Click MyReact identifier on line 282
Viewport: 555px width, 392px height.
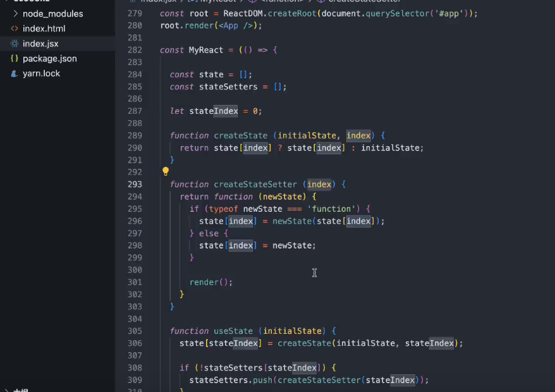(x=206, y=50)
